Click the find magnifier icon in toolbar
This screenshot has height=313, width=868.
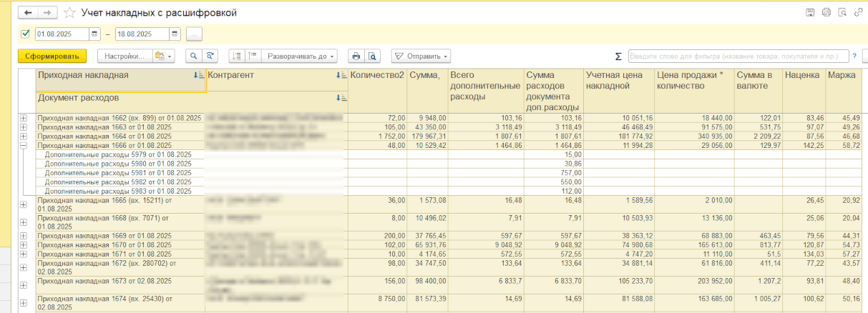[x=193, y=56]
